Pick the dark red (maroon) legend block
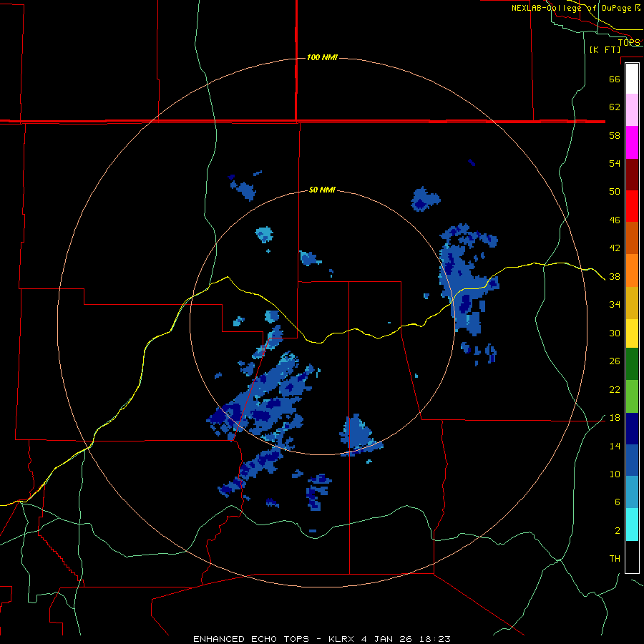Image resolution: width=644 pixels, height=644 pixels. (632, 175)
